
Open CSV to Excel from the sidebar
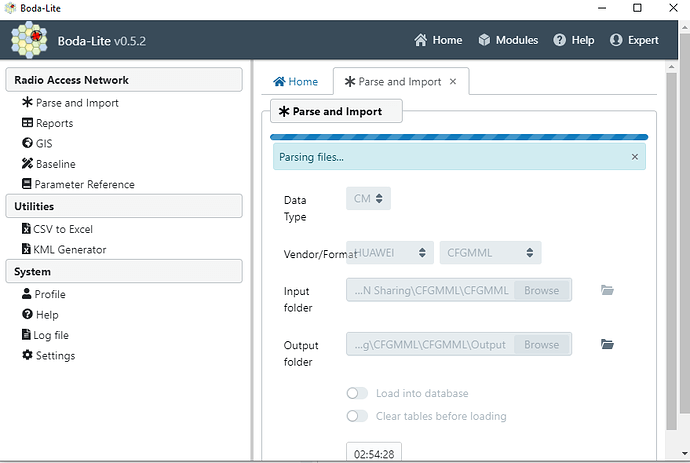pyautogui.click(x=63, y=229)
